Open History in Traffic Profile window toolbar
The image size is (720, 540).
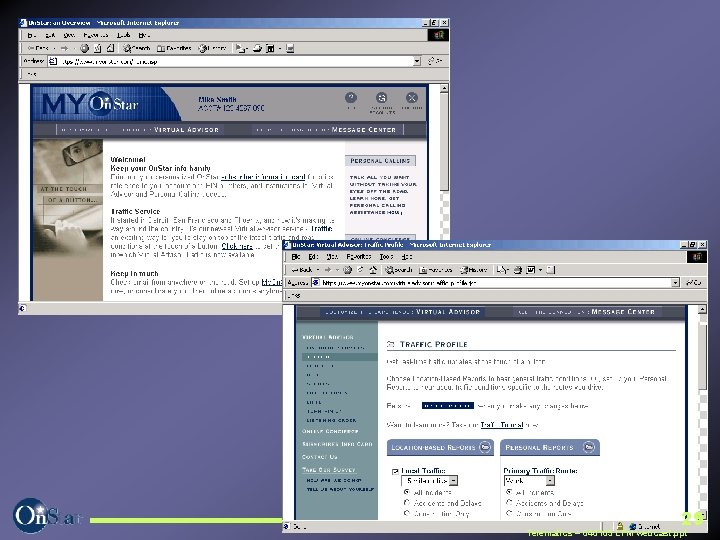click(473, 270)
